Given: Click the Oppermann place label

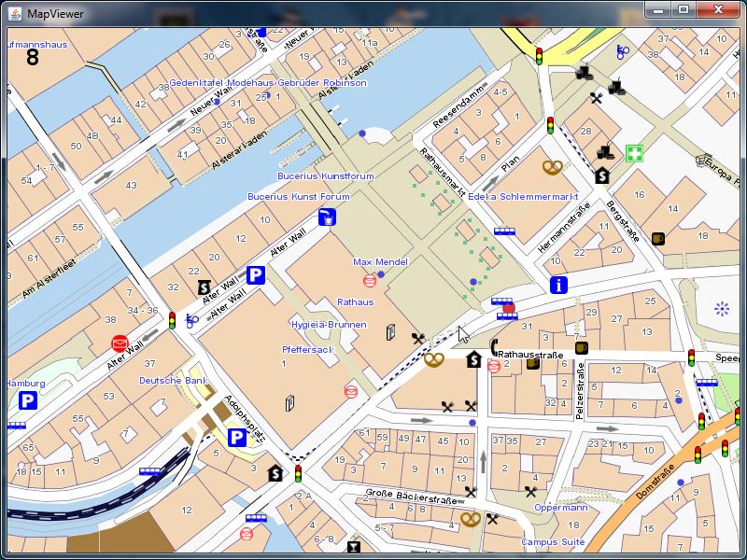Looking at the screenshot, I should 561,508.
